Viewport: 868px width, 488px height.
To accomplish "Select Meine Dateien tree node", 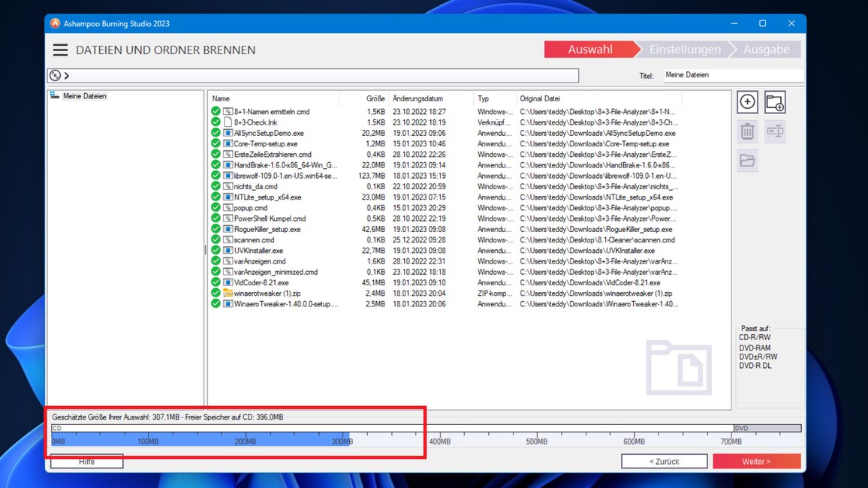I will pos(84,96).
